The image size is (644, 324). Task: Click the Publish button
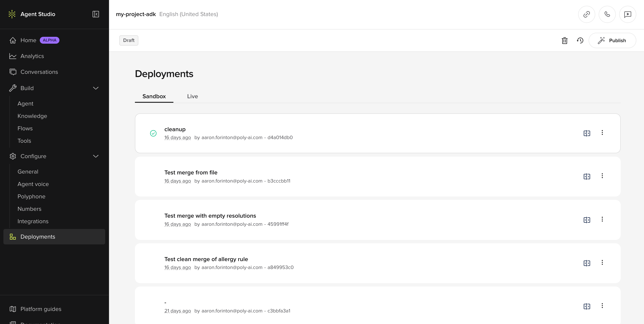tap(612, 40)
